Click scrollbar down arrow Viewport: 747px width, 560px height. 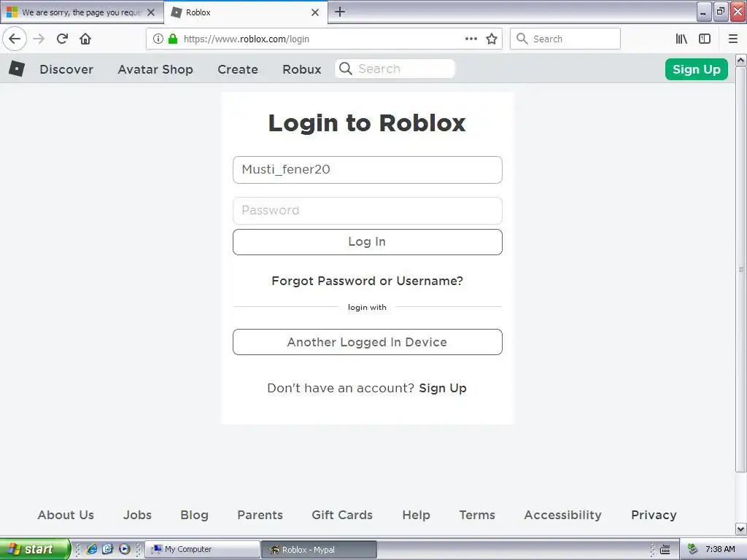pos(741,529)
